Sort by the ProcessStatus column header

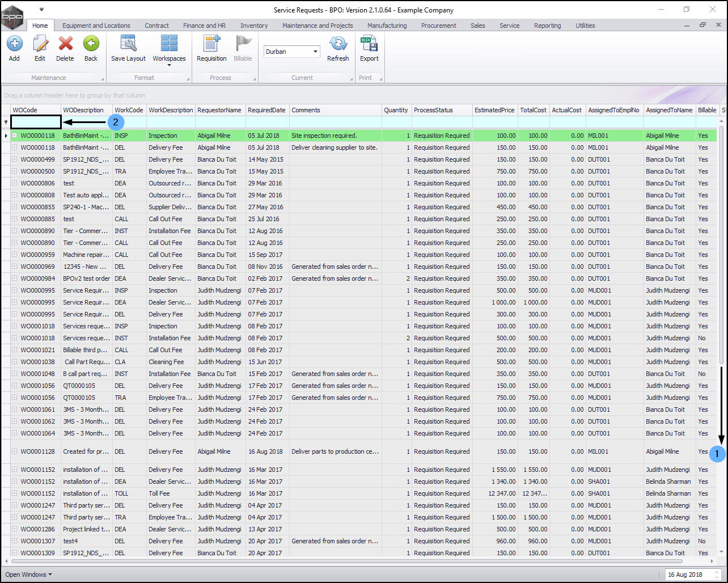pyautogui.click(x=442, y=110)
